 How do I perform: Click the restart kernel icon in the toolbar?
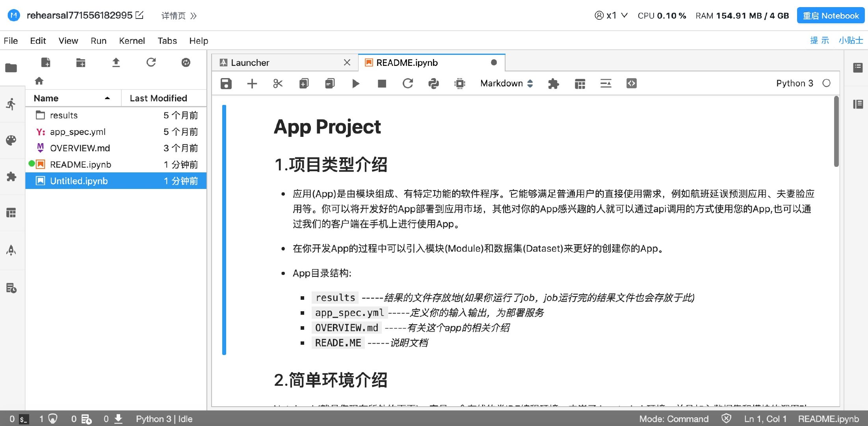click(408, 84)
